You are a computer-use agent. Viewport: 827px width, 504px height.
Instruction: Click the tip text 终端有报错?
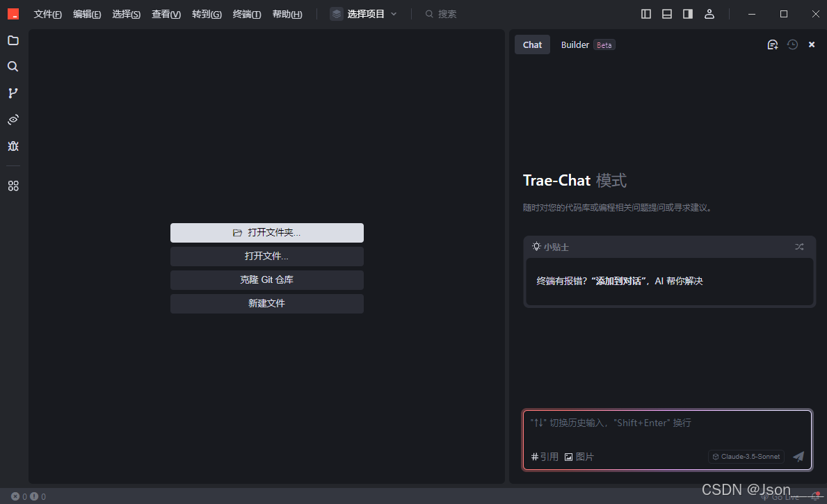point(562,281)
